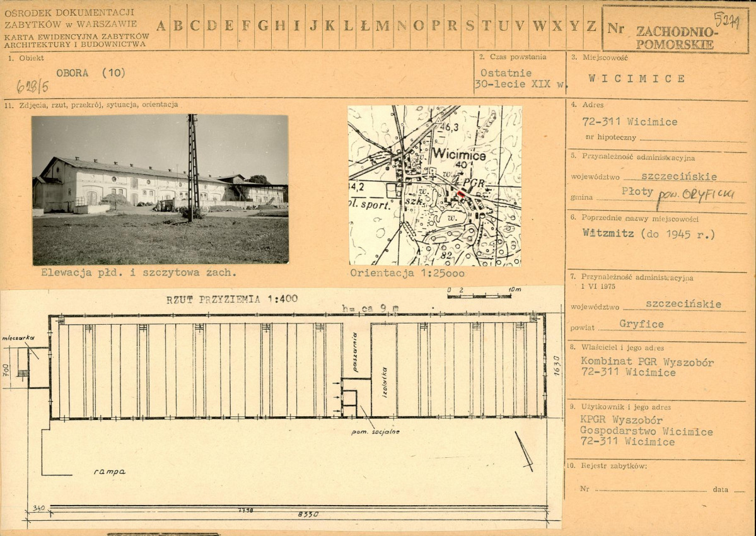Viewport: 756px width, 536px height.
Task: Click the blank data field in Rejestr zabytków
Action: (739, 490)
